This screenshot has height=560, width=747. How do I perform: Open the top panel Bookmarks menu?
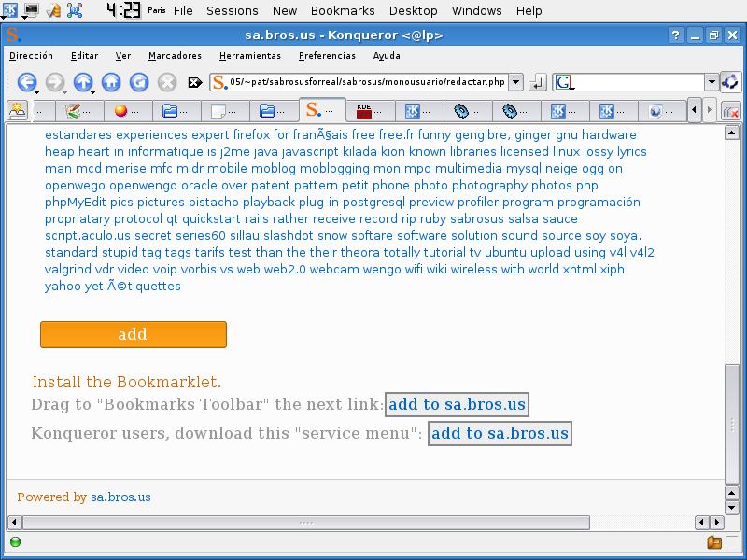coord(343,10)
